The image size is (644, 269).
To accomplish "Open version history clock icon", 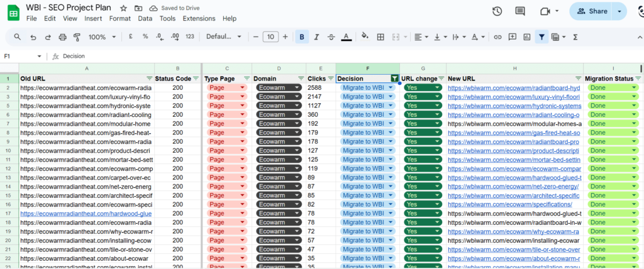I will (x=497, y=11).
